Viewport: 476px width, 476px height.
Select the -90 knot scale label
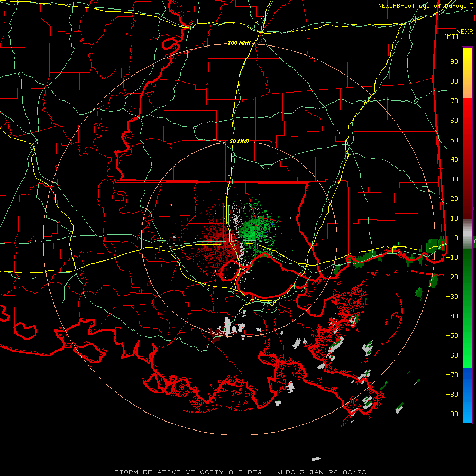(452, 414)
